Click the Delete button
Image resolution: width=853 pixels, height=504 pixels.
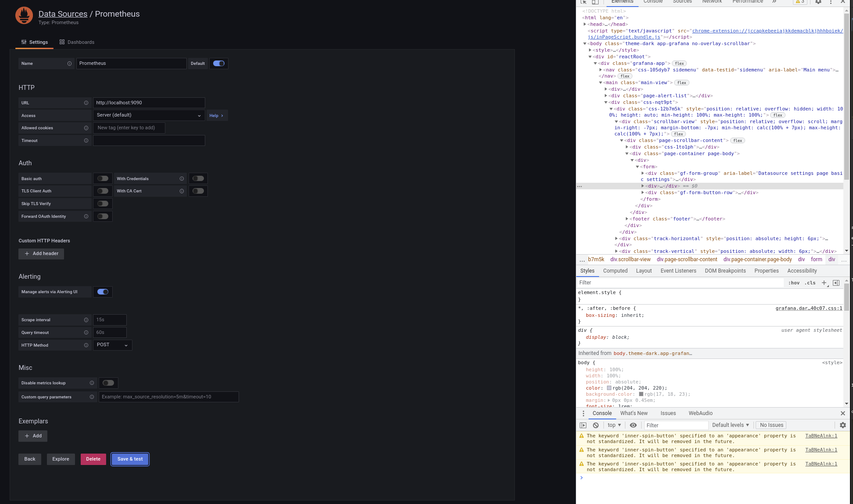pos(93,459)
